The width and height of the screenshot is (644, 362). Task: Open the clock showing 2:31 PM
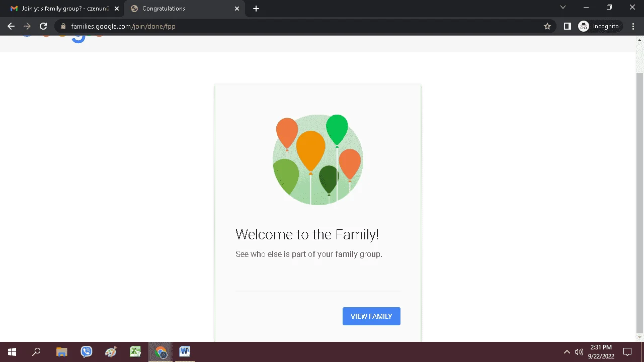tap(601, 352)
